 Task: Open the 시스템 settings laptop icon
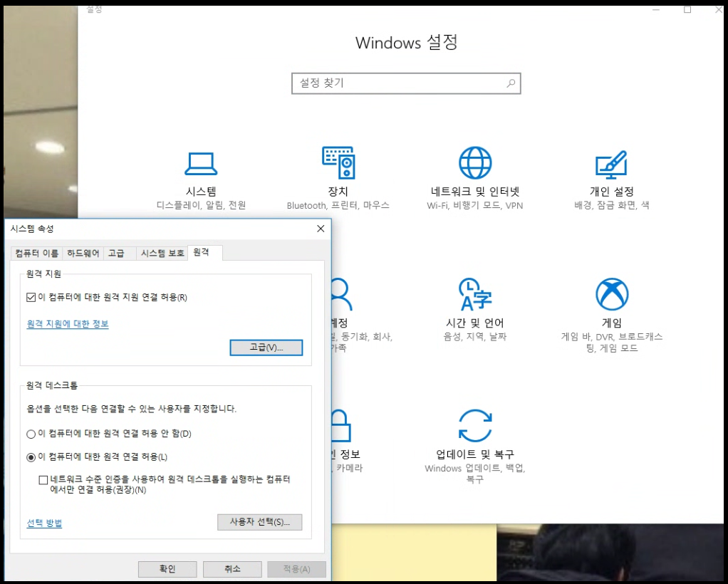[201, 164]
